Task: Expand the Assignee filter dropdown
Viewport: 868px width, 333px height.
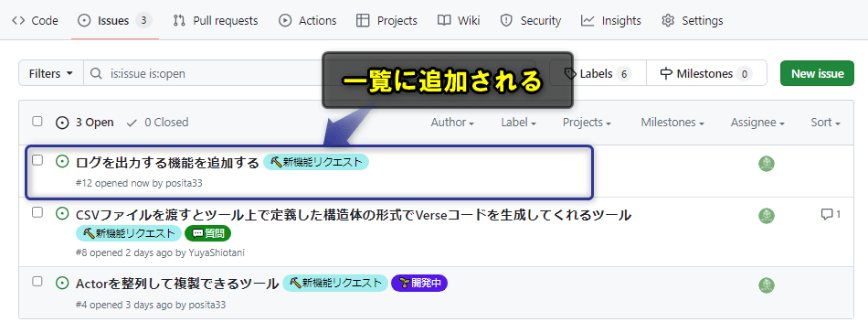Action: click(757, 123)
